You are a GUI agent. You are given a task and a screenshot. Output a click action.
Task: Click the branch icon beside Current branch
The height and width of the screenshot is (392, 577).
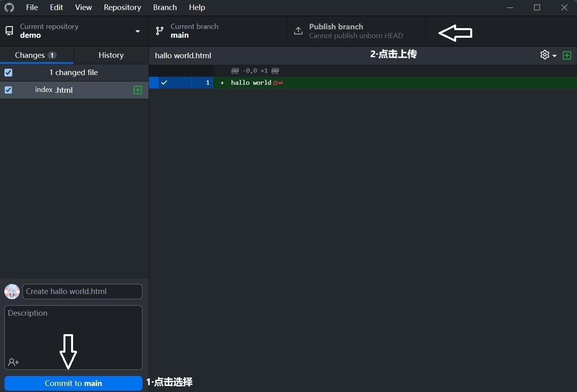pyautogui.click(x=160, y=31)
